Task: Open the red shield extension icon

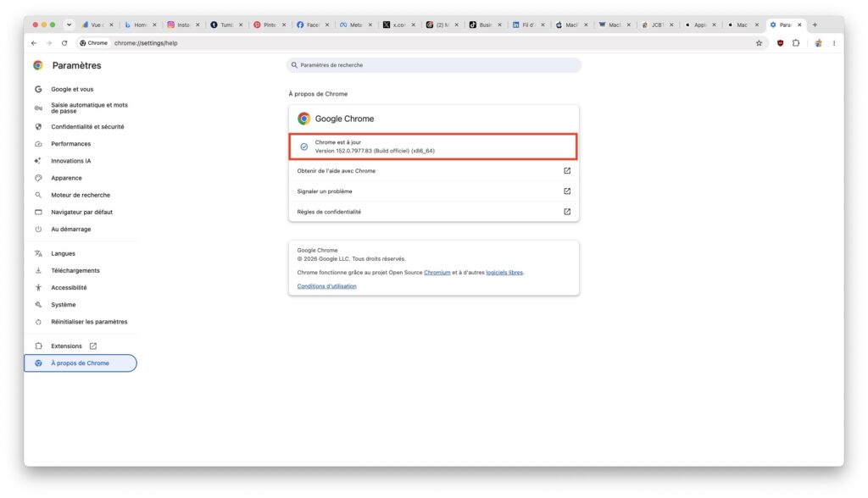Action: click(780, 43)
